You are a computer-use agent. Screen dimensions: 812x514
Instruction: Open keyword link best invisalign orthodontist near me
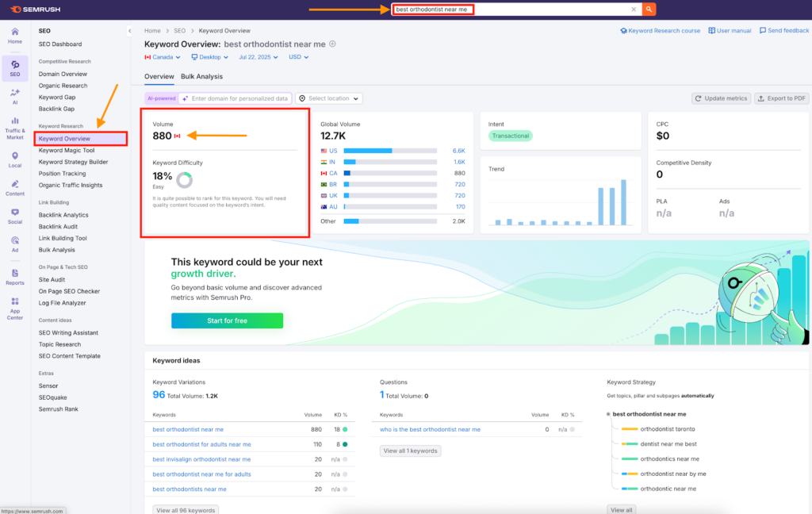click(x=201, y=459)
